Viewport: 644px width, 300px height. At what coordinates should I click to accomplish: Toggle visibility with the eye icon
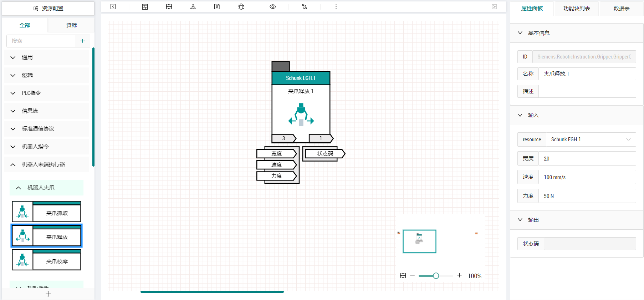click(273, 7)
